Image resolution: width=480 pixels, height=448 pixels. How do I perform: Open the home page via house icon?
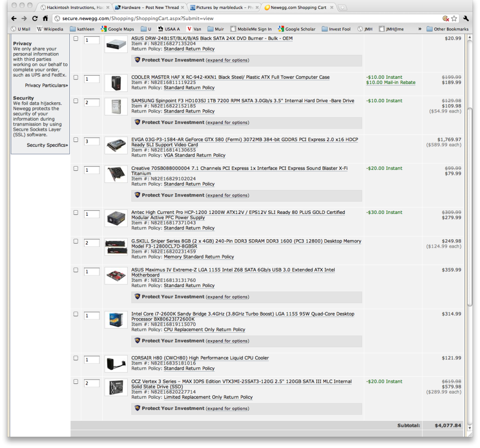point(46,18)
